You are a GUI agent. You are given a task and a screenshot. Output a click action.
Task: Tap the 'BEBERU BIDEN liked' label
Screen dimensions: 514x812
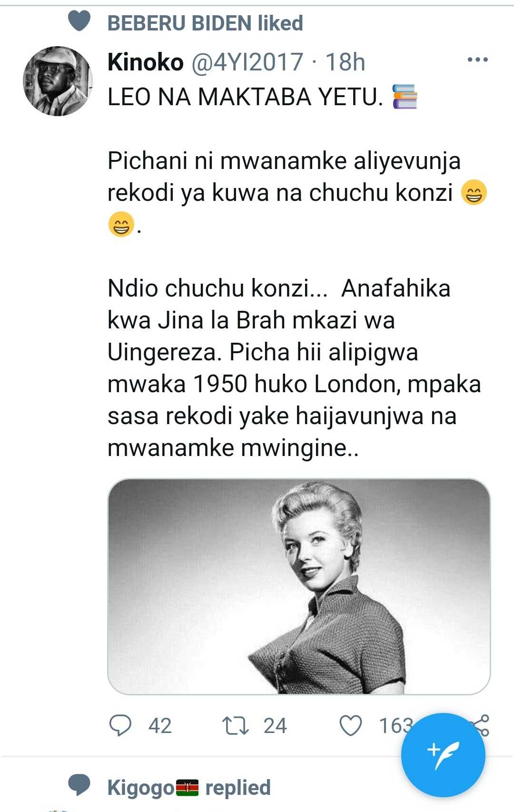tap(205, 23)
